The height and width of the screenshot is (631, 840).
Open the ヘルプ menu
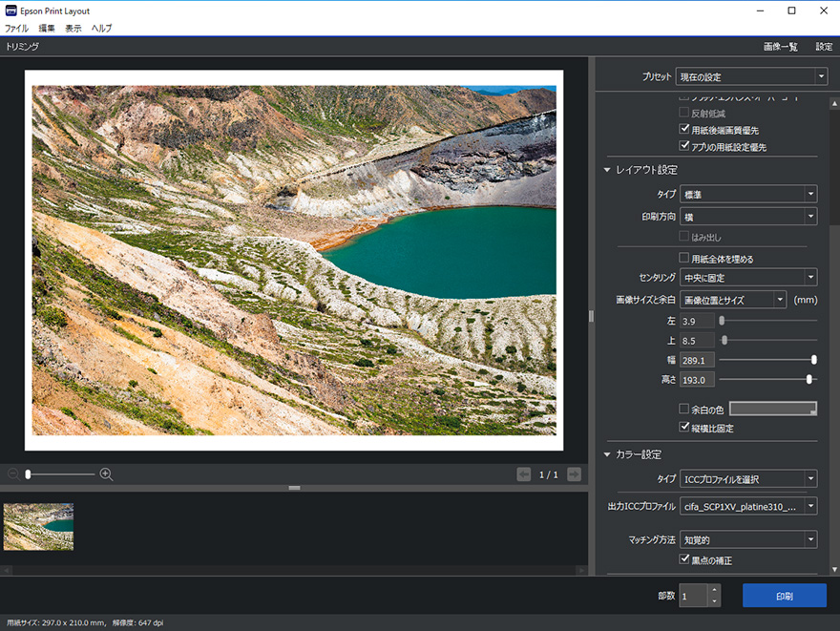(x=101, y=29)
